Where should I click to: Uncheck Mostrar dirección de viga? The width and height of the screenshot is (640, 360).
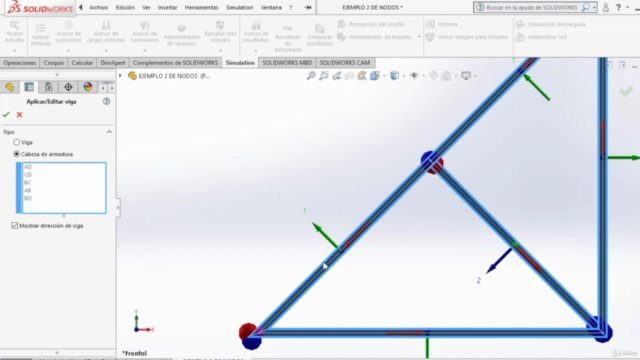click(15, 225)
